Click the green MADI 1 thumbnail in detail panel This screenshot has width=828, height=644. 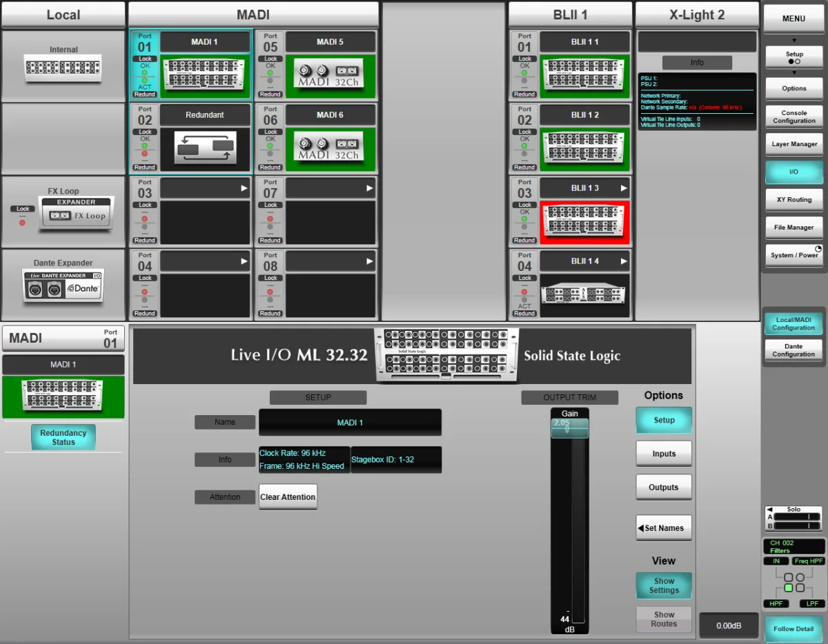click(x=63, y=396)
